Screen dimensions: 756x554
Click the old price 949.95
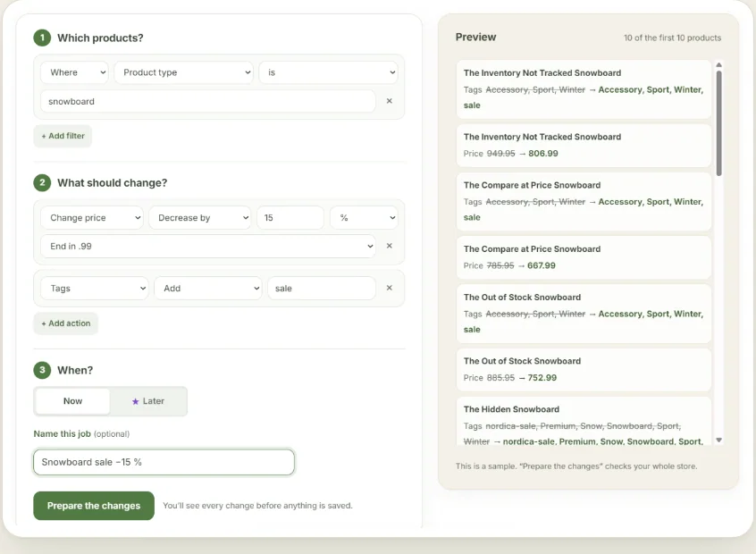[501, 154]
